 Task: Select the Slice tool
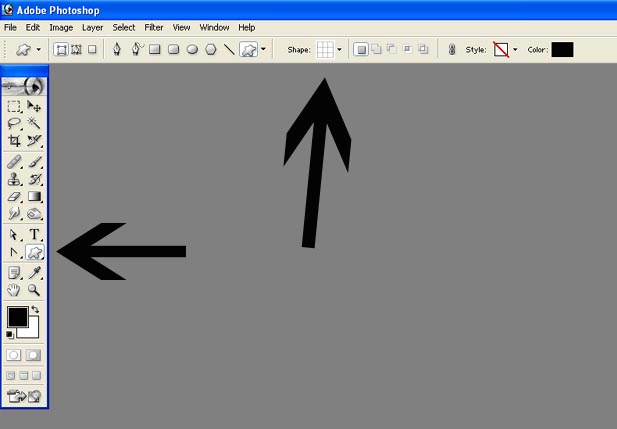[x=34, y=141]
